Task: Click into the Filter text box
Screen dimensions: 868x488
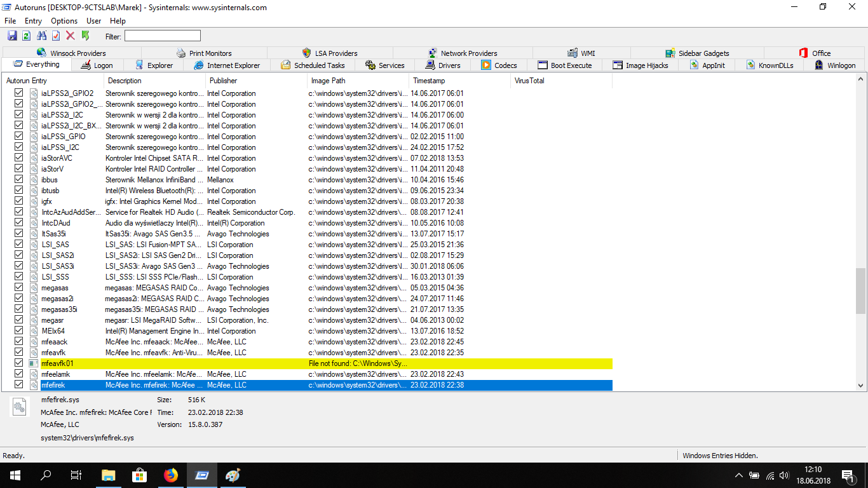Action: [x=163, y=36]
